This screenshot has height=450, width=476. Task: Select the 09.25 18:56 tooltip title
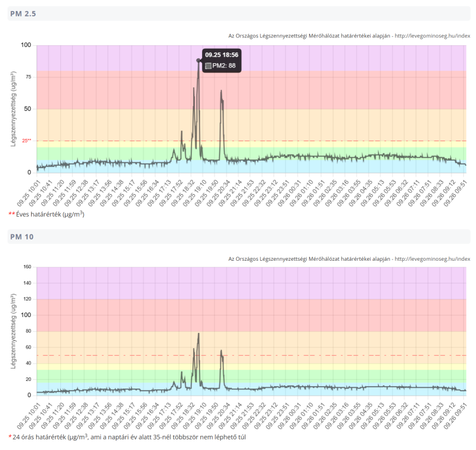[221, 54]
